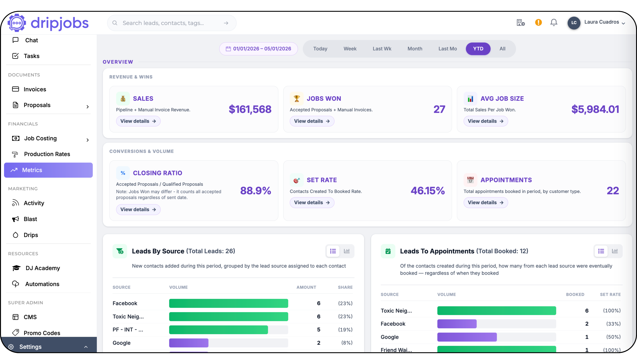
Task: Open the building plus icon in header
Action: click(521, 23)
